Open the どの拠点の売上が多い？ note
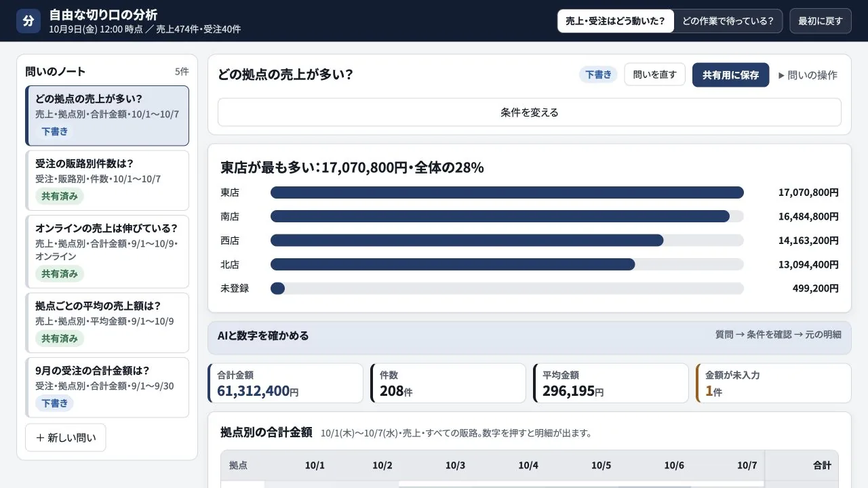This screenshot has width=868, height=488. (x=107, y=115)
